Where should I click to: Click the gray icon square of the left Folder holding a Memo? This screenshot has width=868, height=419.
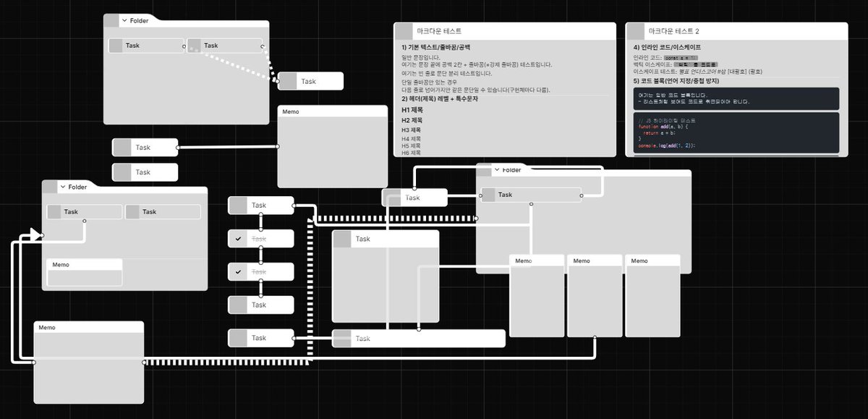coord(49,187)
